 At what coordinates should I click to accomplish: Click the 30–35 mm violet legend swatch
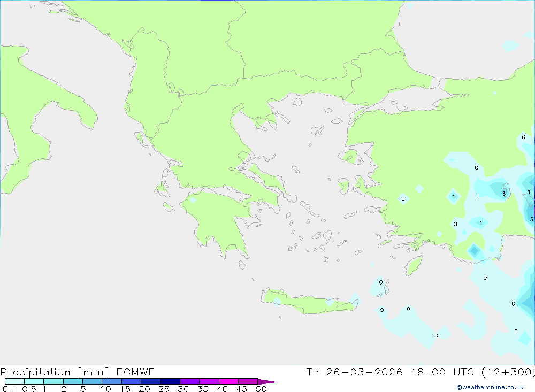[189, 381]
